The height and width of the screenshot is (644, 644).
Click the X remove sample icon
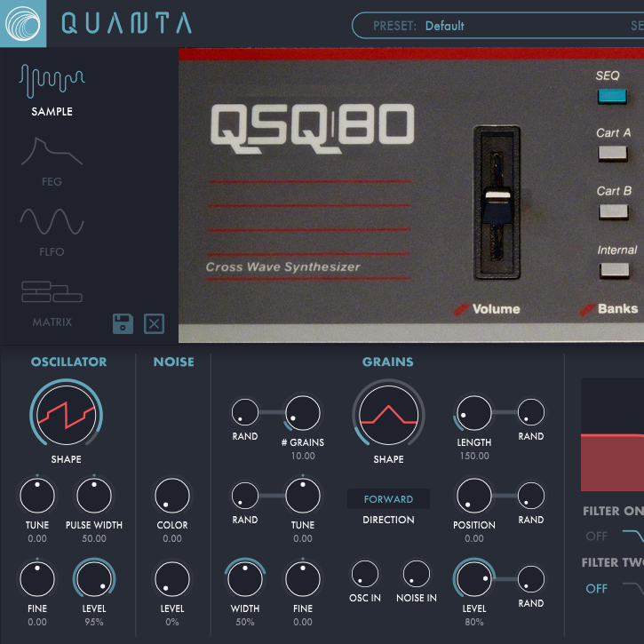154,323
